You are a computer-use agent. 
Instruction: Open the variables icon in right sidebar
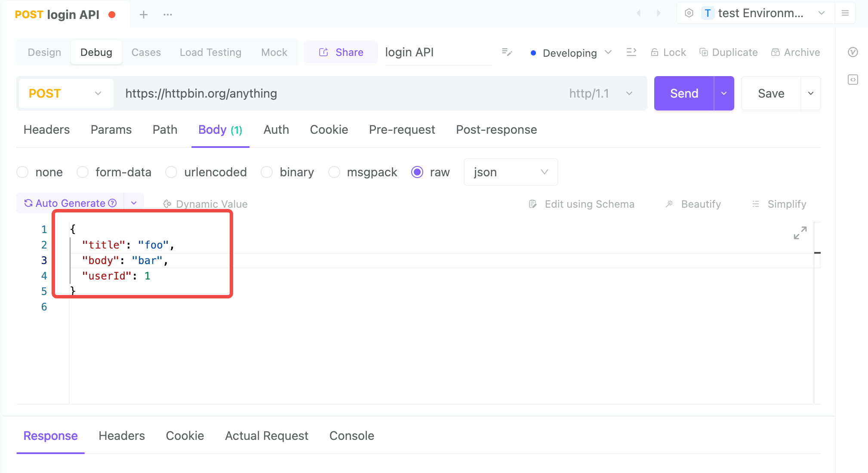[853, 52]
